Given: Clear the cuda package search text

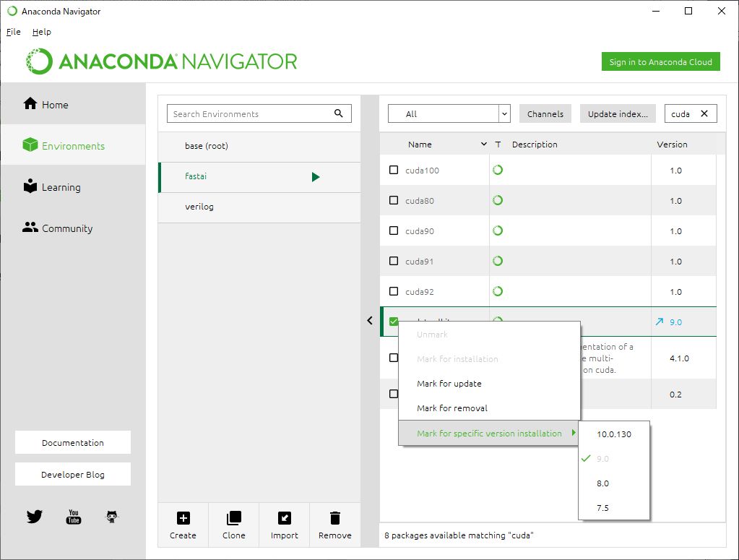Looking at the screenshot, I should (x=704, y=113).
